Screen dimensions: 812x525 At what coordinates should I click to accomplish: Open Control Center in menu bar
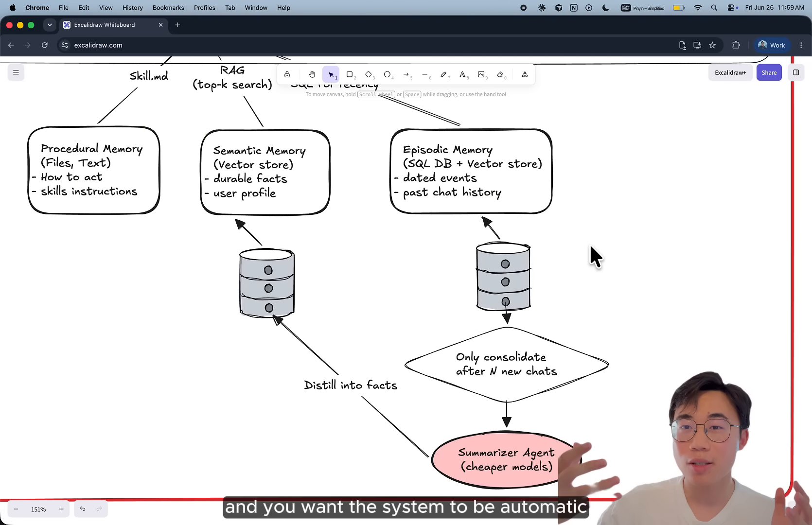(x=732, y=8)
